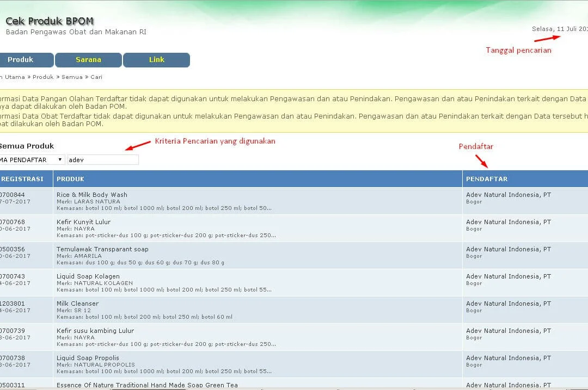Click the search field containing 'adev'
Screen dimensions: 588x390
coord(102,160)
